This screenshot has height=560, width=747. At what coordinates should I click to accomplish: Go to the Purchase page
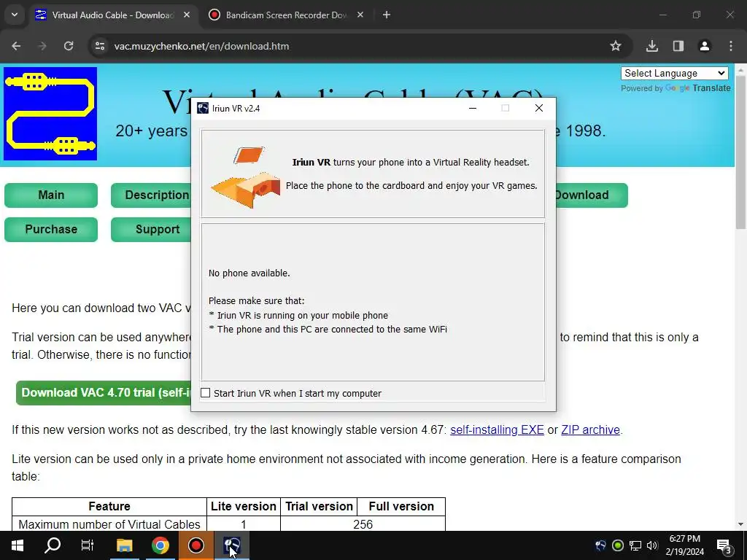pos(51,230)
